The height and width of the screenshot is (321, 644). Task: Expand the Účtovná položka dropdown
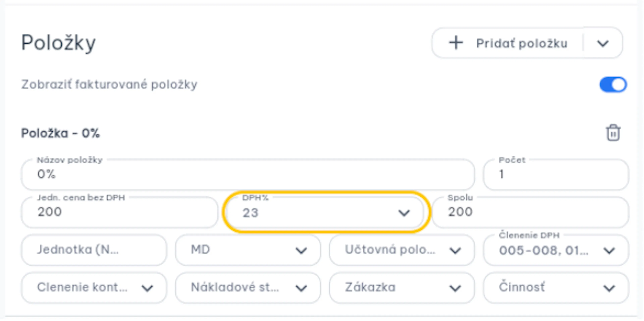401,250
